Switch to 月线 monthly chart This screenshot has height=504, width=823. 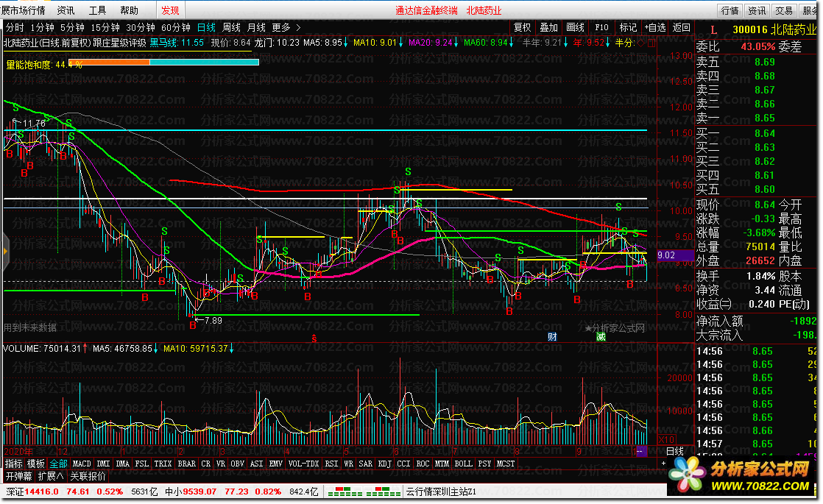[256, 27]
